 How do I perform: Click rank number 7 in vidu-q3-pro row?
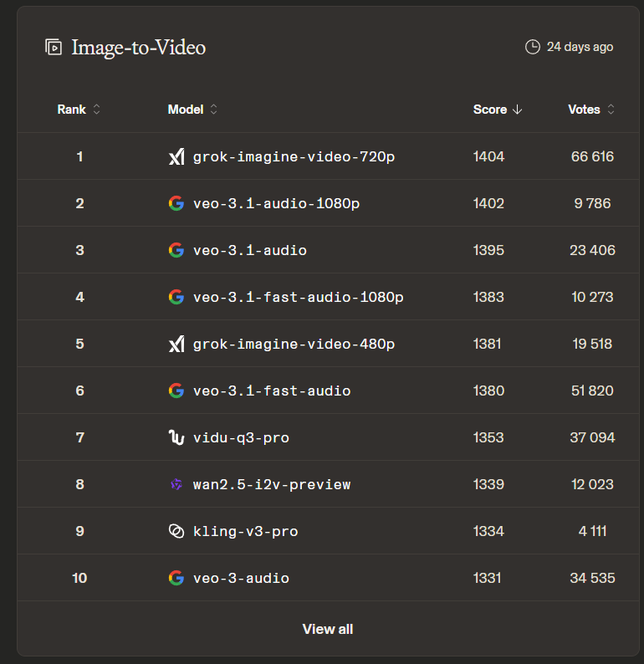[x=79, y=437]
